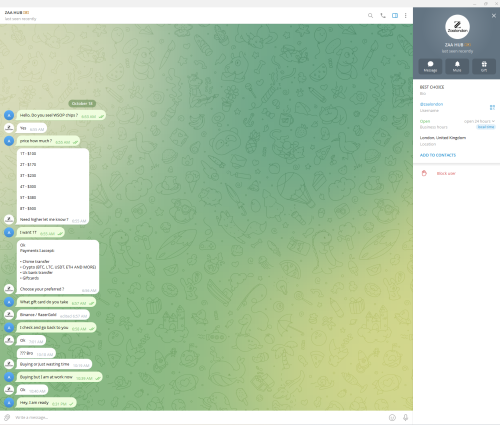Image resolution: width=500 pixels, height=425 pixels.
Task: Click sender avatar beside 'Hello' WSOP chips message
Action: [9, 115]
